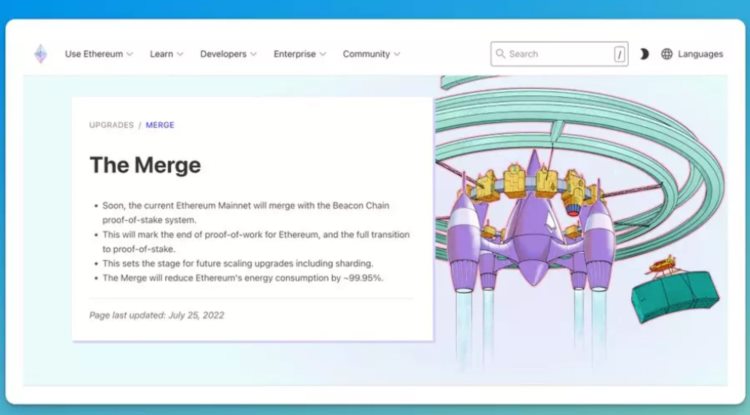Expand the Use Ethereum chevron

click(x=131, y=54)
